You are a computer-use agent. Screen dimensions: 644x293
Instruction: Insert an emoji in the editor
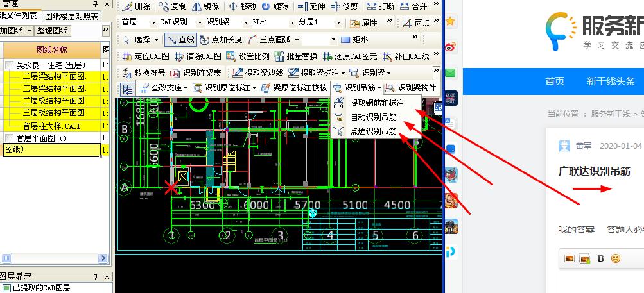coord(615,258)
